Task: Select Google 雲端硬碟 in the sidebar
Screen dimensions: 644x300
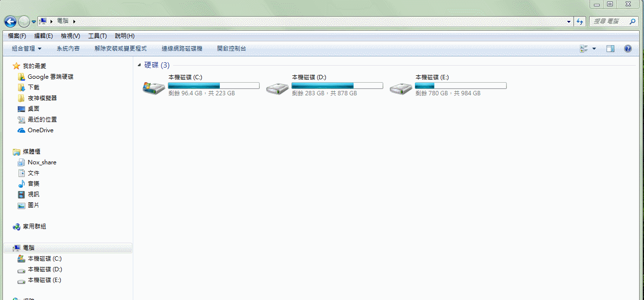Action: 50,77
